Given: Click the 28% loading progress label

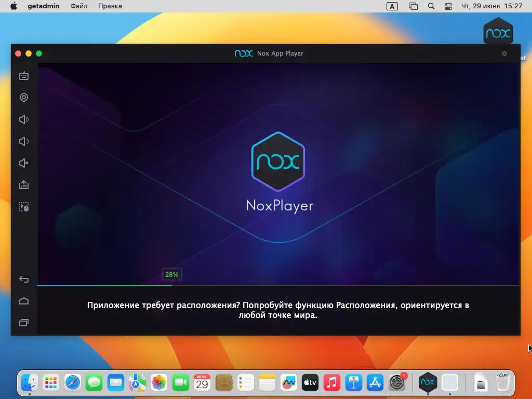Looking at the screenshot, I should 171,274.
